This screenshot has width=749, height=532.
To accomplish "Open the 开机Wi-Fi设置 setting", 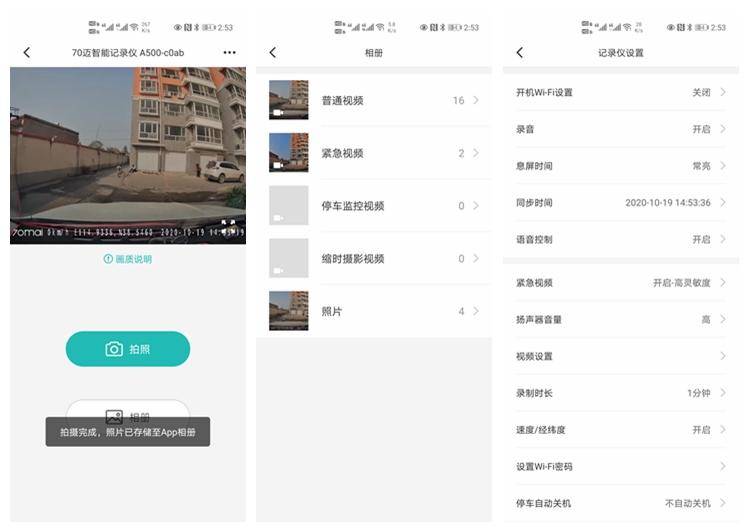I will point(621,92).
